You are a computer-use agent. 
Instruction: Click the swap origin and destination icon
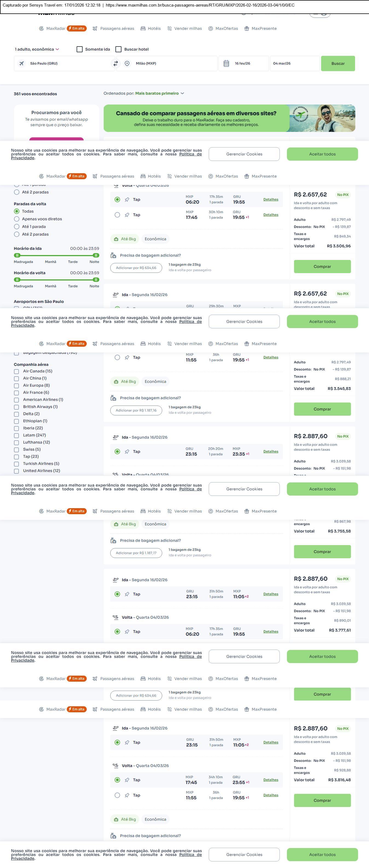pos(115,63)
